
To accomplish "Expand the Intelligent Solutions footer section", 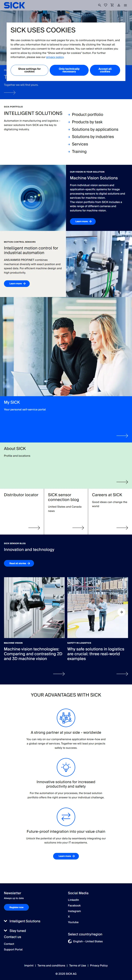I will pyautogui.click(x=22, y=921).
